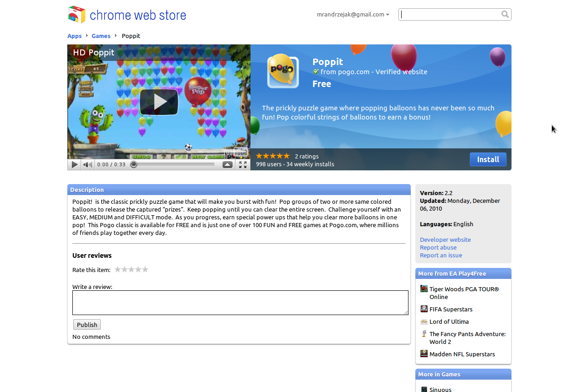Click the HD Poppit video title

94,52
